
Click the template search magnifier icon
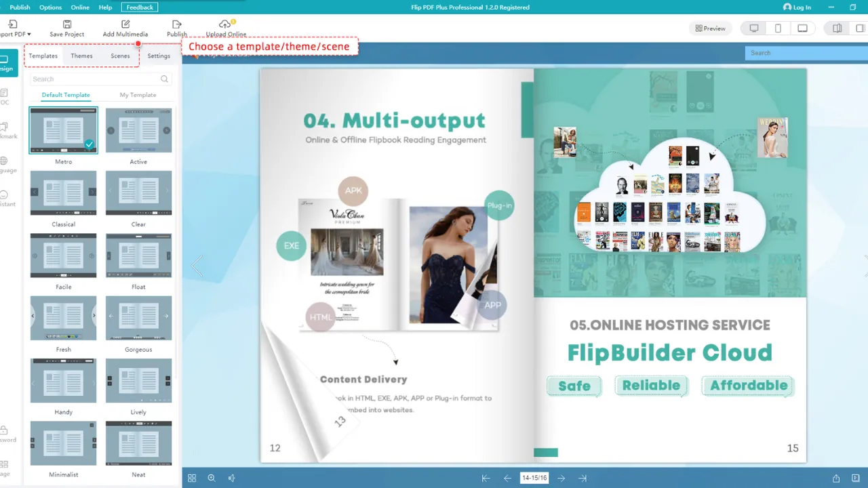pos(164,79)
